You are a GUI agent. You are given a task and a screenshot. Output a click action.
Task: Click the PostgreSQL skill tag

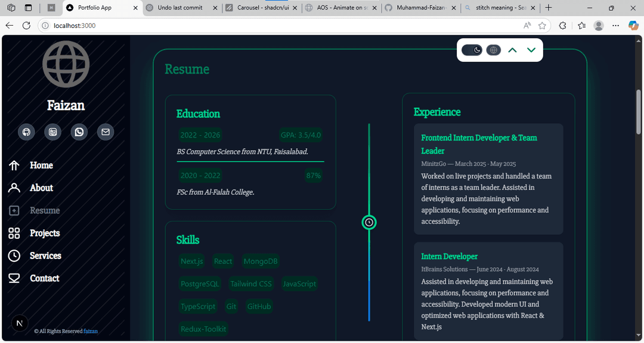point(200,284)
